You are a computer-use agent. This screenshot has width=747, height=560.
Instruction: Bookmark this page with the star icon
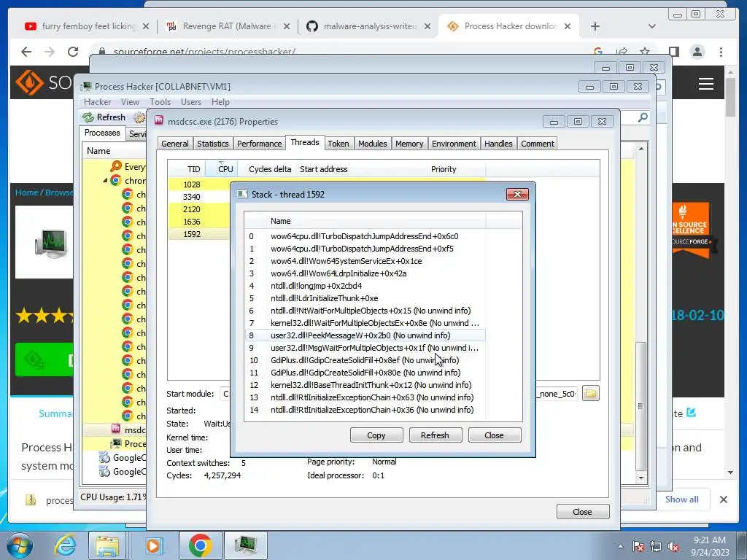click(645, 52)
